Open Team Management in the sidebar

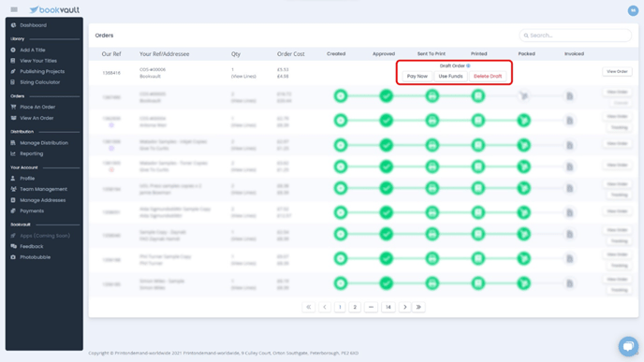(44, 189)
